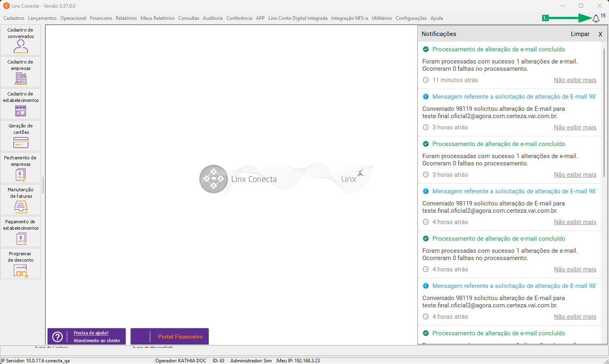Open Cadastro de conveniados shortcut

click(x=21, y=40)
